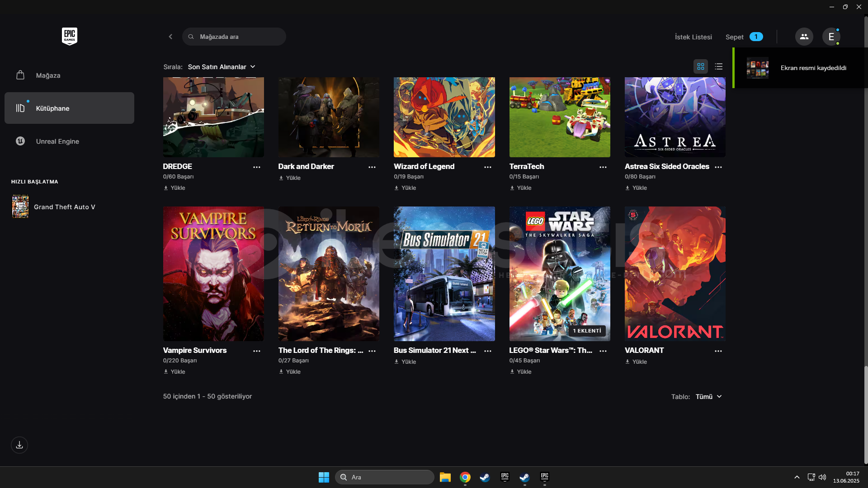Open the network icon in tray
Screen dimensions: 868x488
(811, 477)
